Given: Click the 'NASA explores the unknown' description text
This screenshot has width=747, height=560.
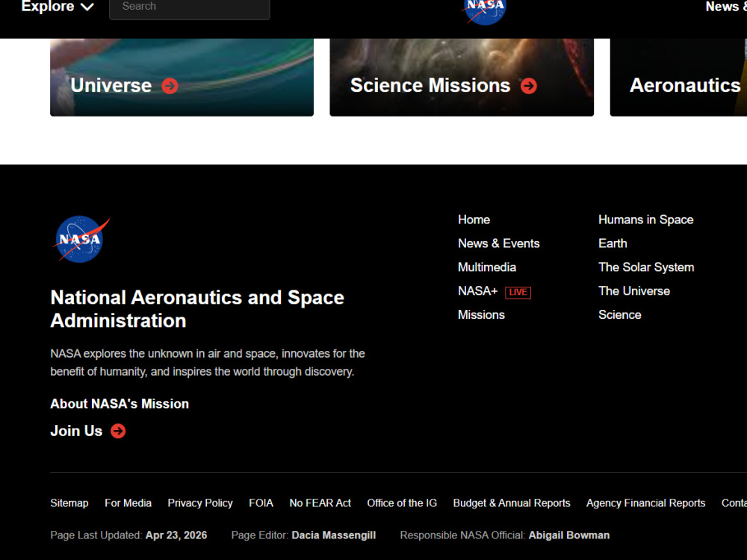Looking at the screenshot, I should tap(208, 363).
